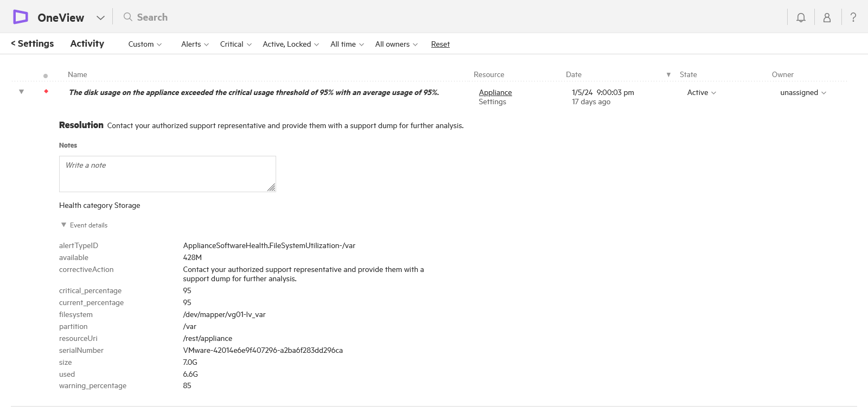Viewport: 868px width, 418px height.
Task: Open the All time filter
Action: [347, 44]
